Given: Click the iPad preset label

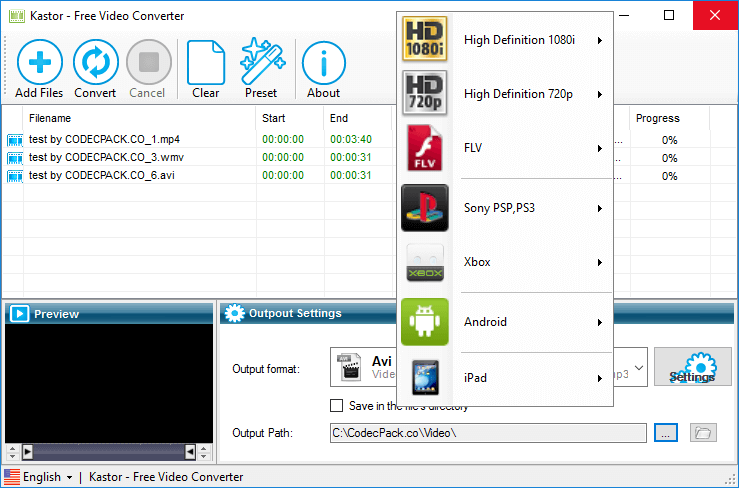Looking at the screenshot, I should (475, 378).
